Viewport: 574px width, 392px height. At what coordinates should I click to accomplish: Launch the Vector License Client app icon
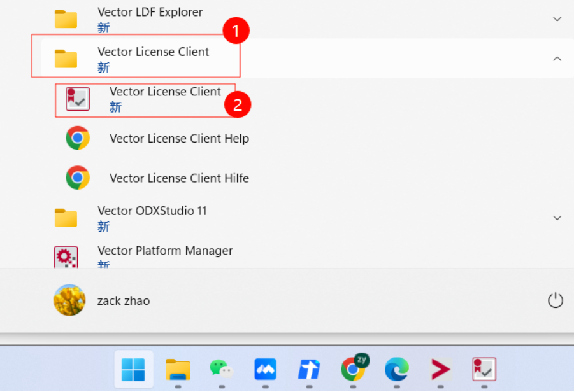(x=78, y=99)
